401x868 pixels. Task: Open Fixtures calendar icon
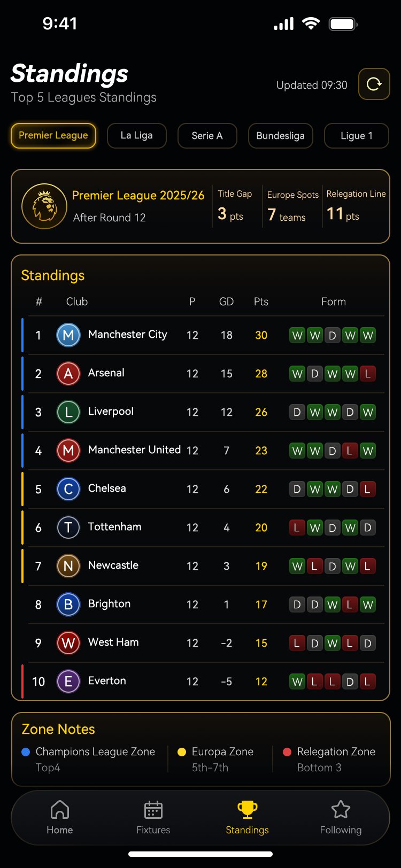pyautogui.click(x=153, y=810)
